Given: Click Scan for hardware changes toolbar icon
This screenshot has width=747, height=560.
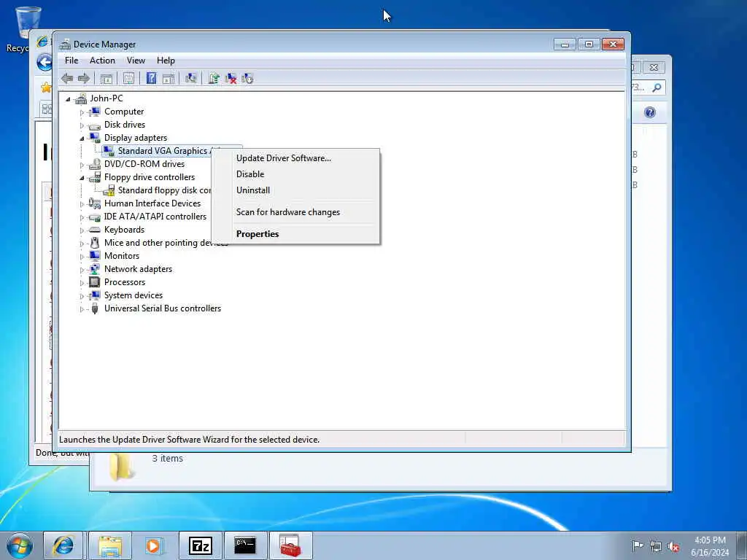Looking at the screenshot, I should [191, 79].
